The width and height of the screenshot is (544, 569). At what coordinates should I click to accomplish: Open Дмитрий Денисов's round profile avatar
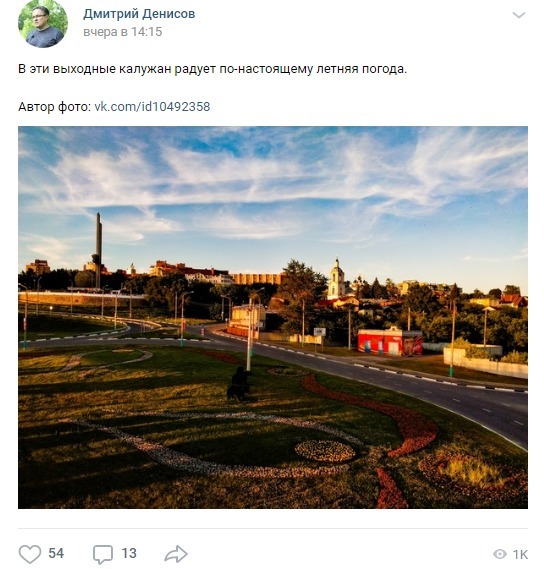[43, 23]
